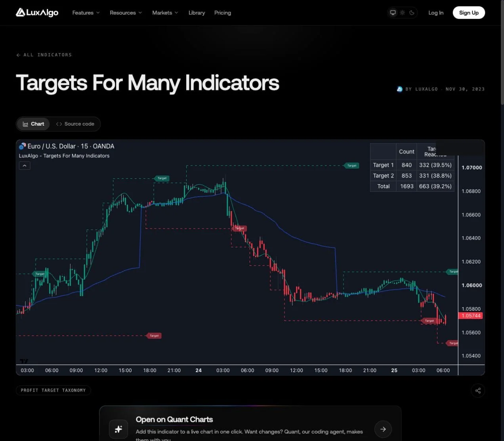Click the date 25 on time axis
This screenshot has width=504, height=441.
tap(394, 370)
